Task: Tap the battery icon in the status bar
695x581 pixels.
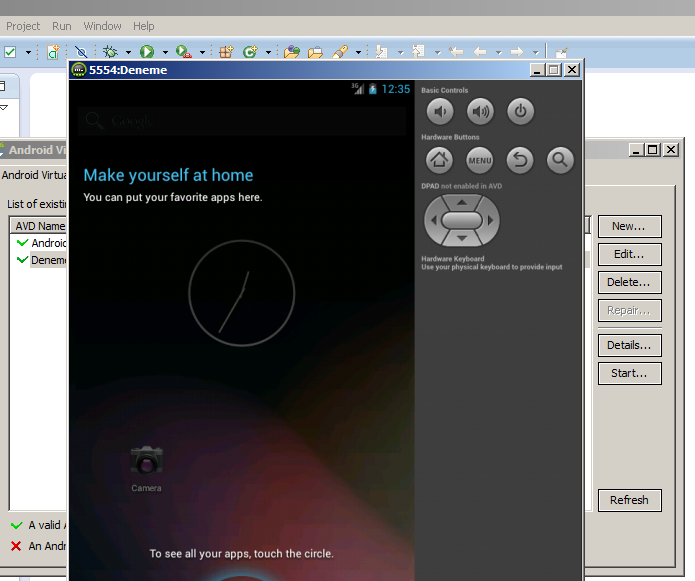Action: (x=373, y=89)
